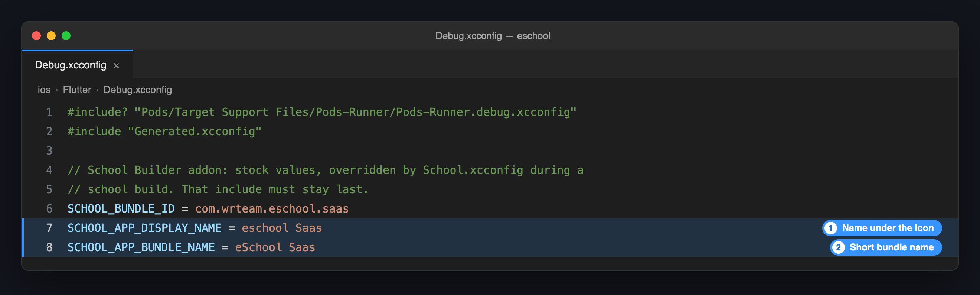
Task: Click line number 4 in the gutter
Action: pos(49,170)
